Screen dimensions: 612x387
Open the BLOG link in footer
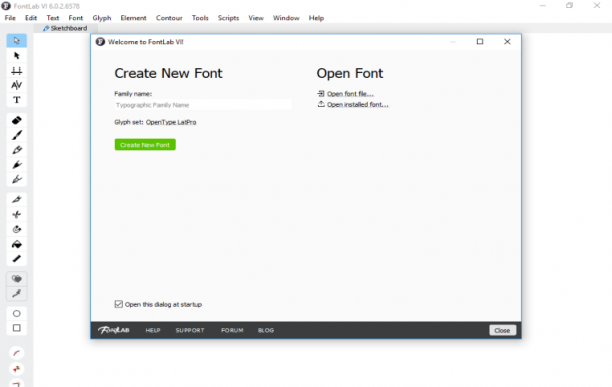[x=266, y=330]
